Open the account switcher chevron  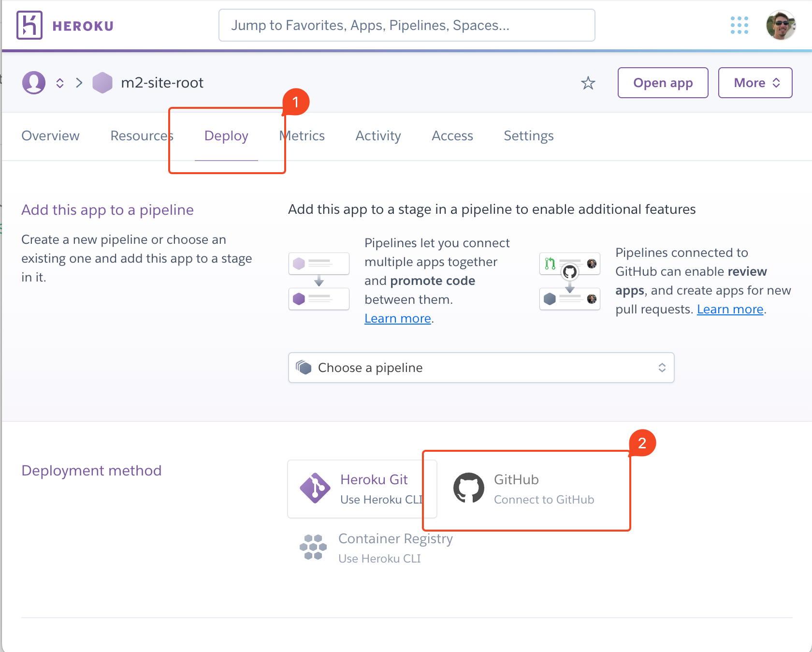tap(60, 82)
